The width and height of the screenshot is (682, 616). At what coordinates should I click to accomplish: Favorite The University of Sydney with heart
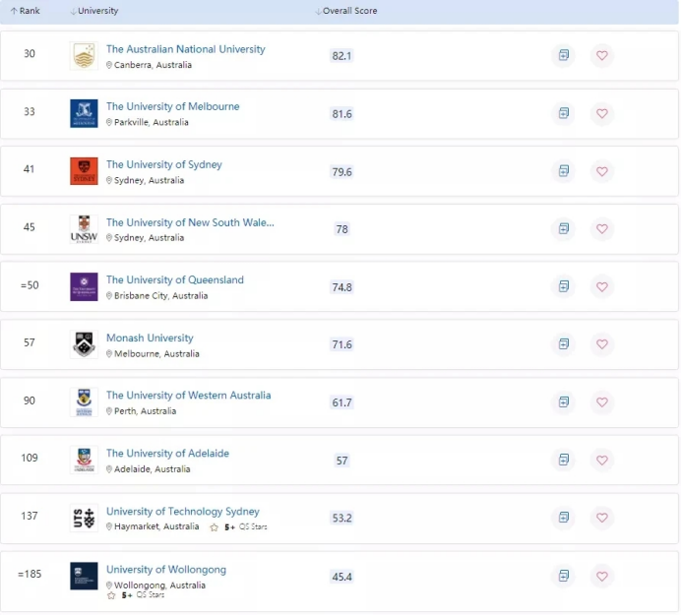point(602,171)
